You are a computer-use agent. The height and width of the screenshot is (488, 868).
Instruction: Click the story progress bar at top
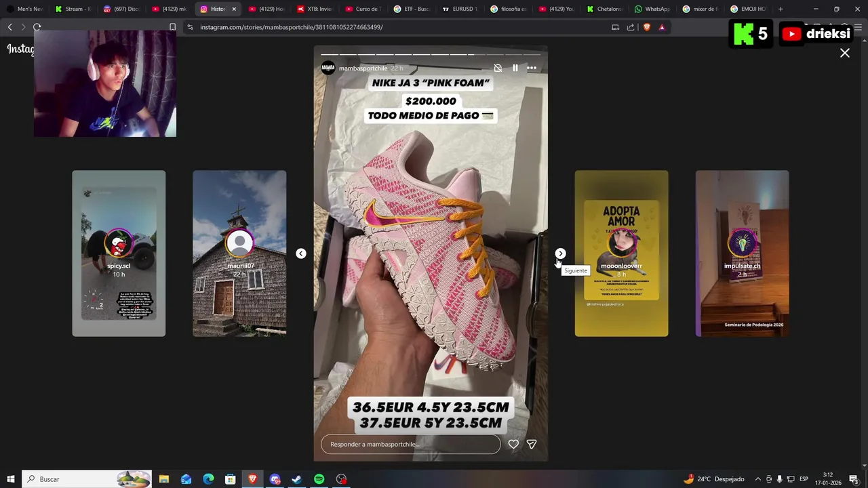[431, 54]
